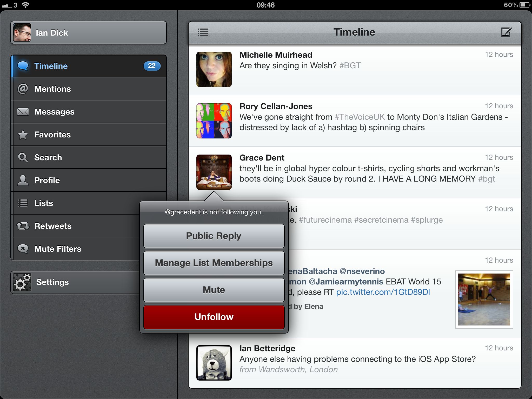Open the list menu icon in Timeline header
Screen dimensions: 532x399
(203, 32)
